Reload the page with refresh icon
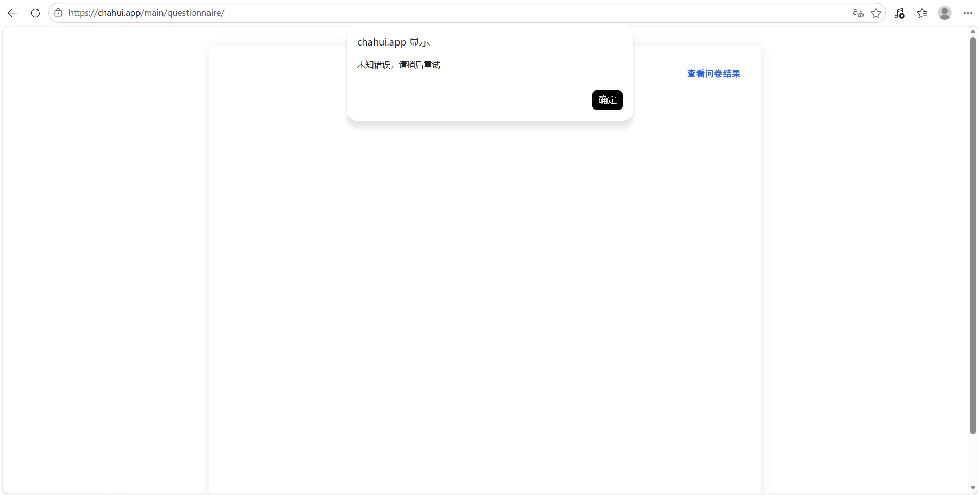The image size is (980, 495). (35, 13)
